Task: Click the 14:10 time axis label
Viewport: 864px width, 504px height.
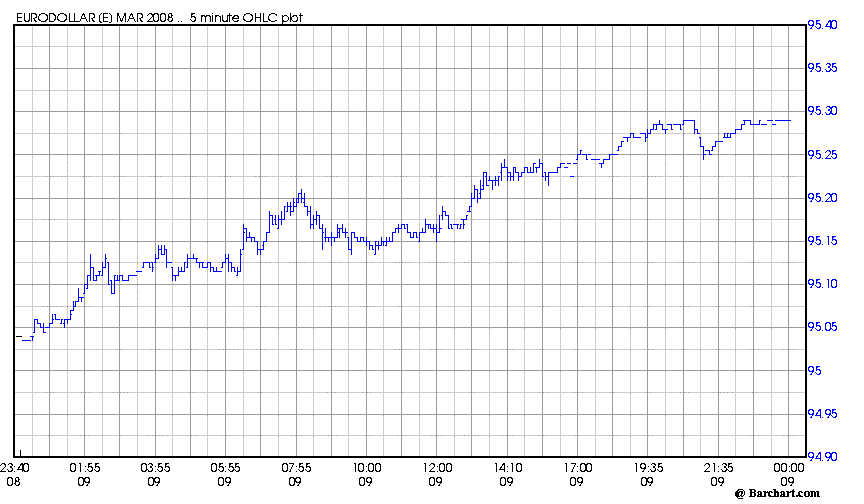Action: pyautogui.click(x=507, y=468)
